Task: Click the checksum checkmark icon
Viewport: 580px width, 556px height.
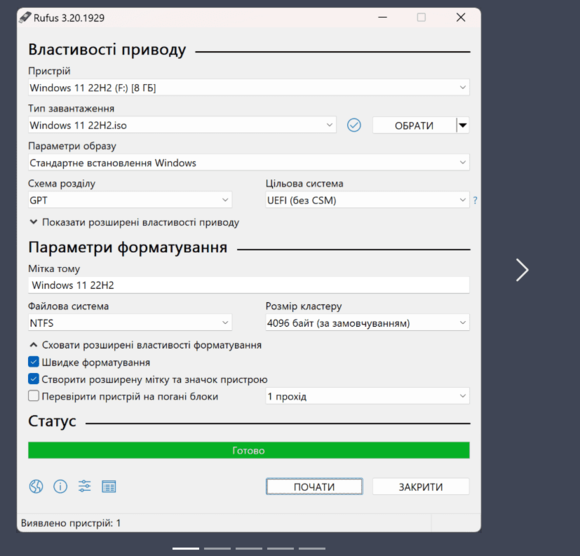Action: point(354,125)
